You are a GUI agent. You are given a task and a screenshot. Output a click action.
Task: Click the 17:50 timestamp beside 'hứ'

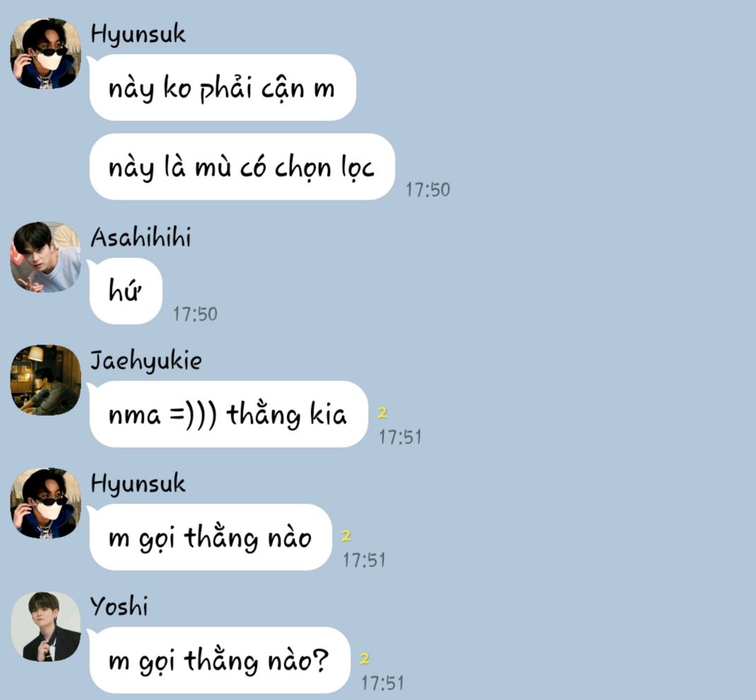[x=195, y=315]
